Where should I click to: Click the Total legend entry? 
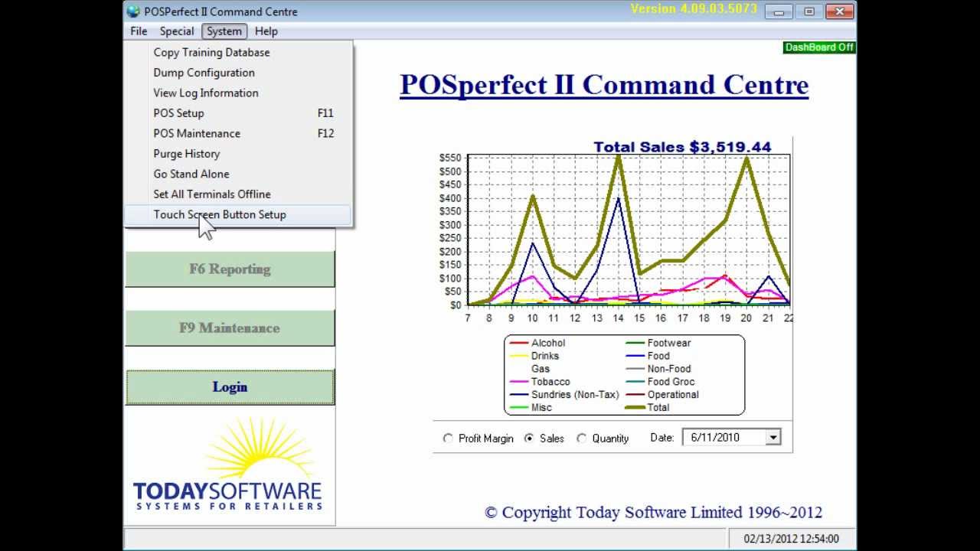click(648, 408)
